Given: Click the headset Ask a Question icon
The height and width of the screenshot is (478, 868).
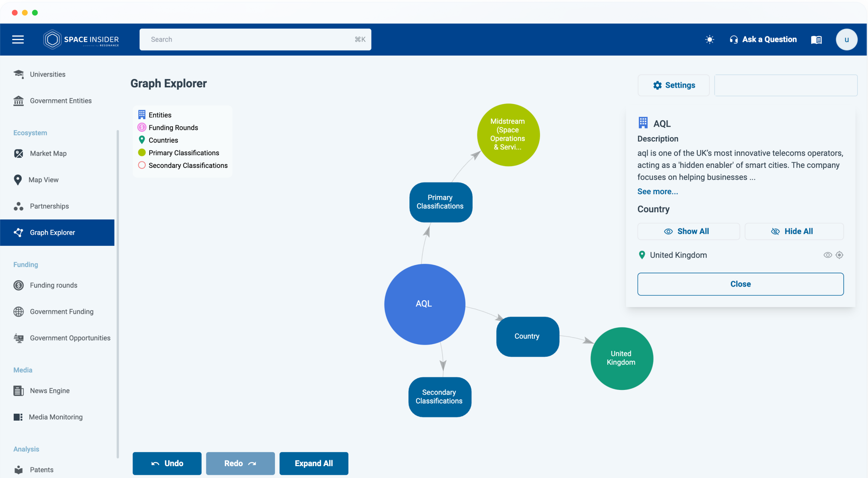Looking at the screenshot, I should [x=734, y=39].
